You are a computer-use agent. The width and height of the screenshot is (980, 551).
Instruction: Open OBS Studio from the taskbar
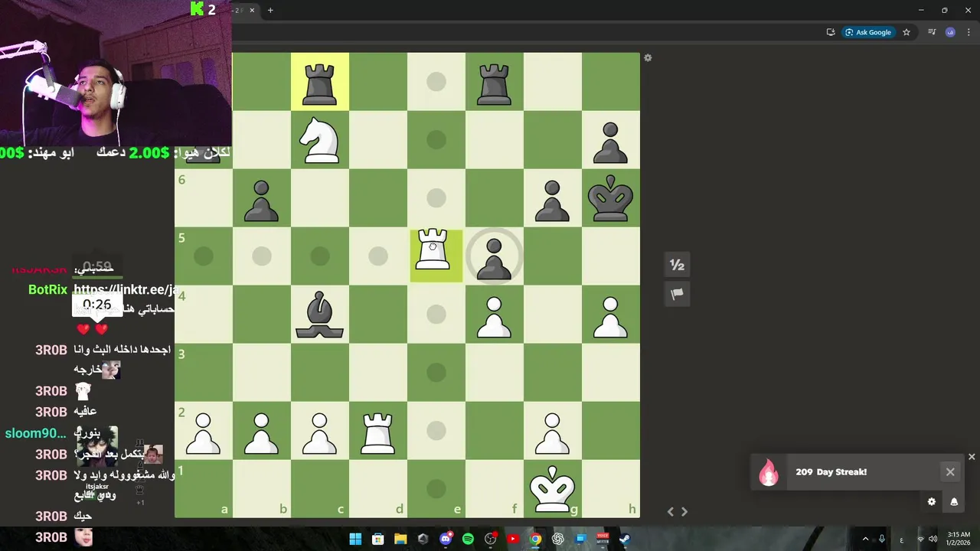491,539
